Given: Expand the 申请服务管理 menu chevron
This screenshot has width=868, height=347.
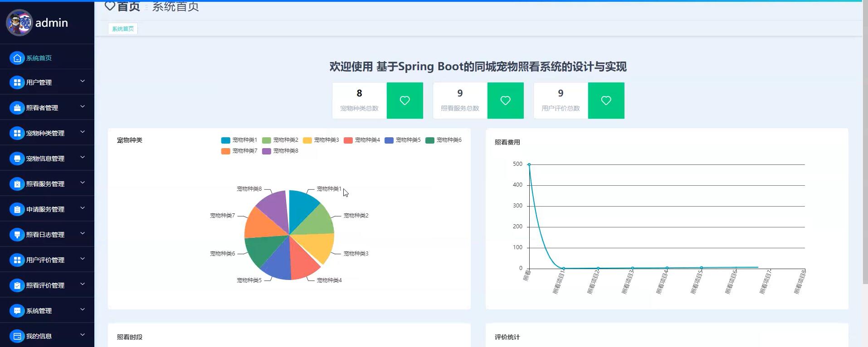Looking at the screenshot, I should [x=83, y=208].
